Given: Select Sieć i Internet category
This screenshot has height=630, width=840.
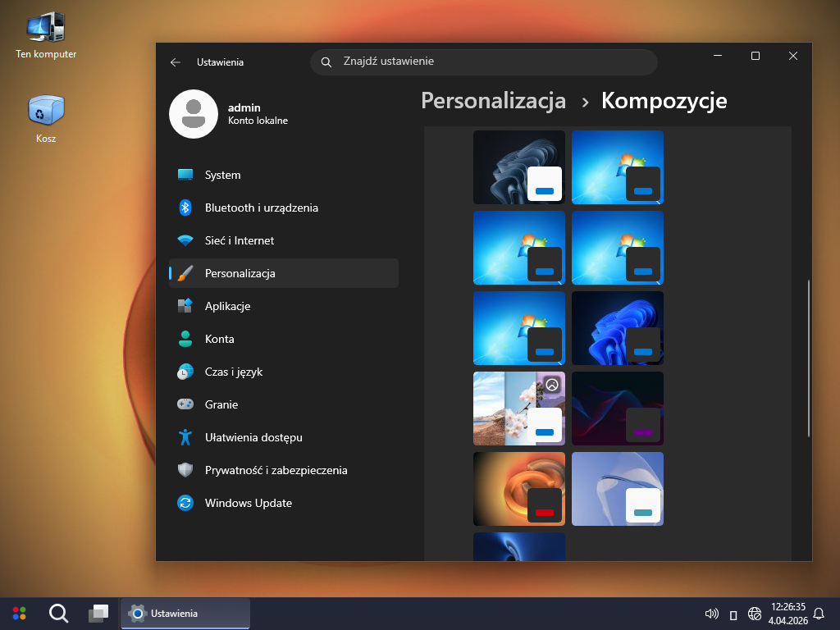Looking at the screenshot, I should tap(239, 240).
